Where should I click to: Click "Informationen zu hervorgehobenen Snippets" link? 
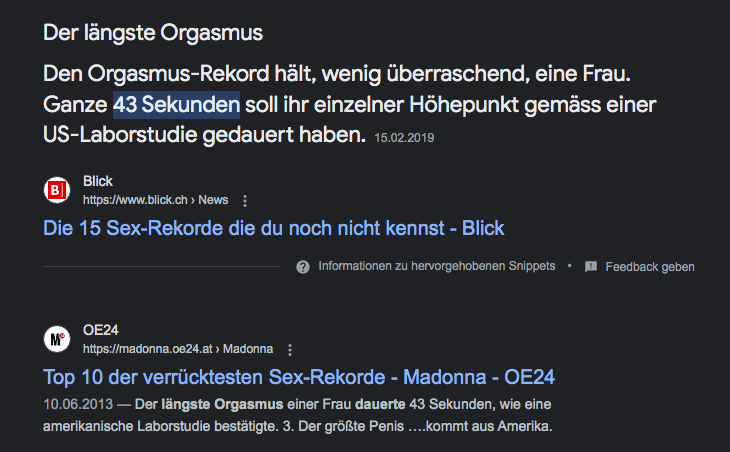coord(439,267)
